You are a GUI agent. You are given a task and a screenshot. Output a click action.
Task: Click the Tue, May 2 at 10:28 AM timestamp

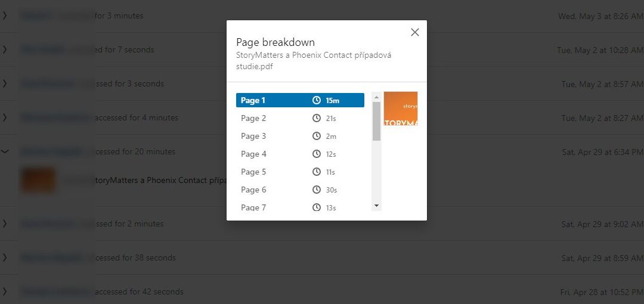[600, 50]
